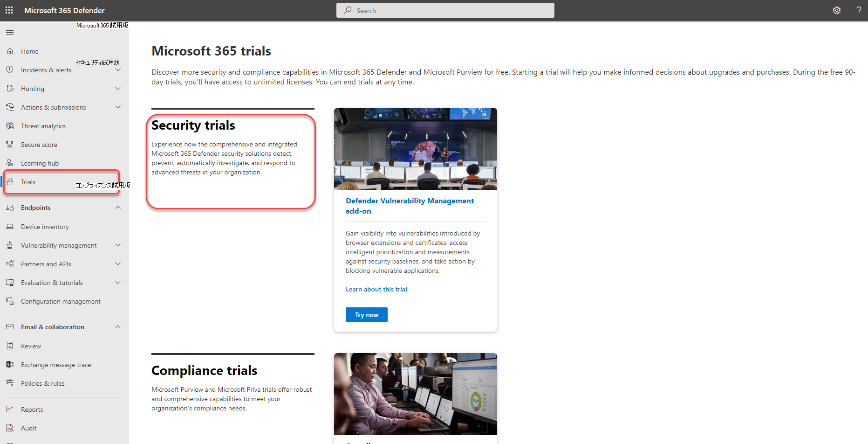868x444 pixels.
Task: Open the app launcher waffle icon
Action: click(9, 10)
